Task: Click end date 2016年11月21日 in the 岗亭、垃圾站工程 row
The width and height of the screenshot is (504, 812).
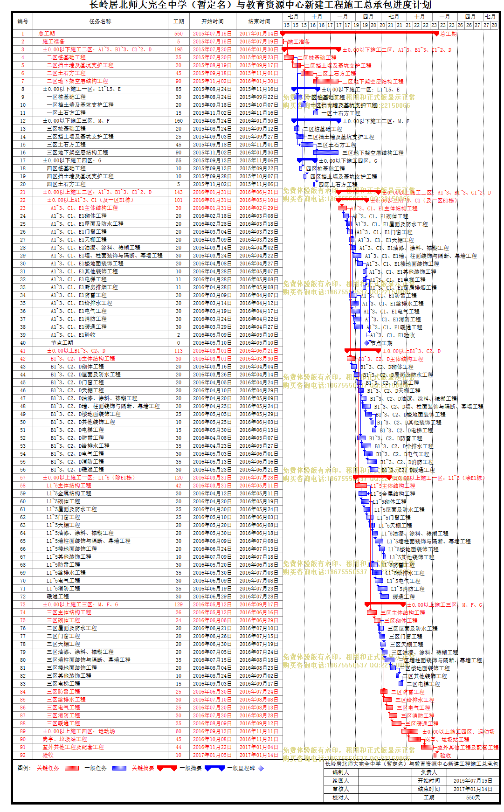Action: 259,739
